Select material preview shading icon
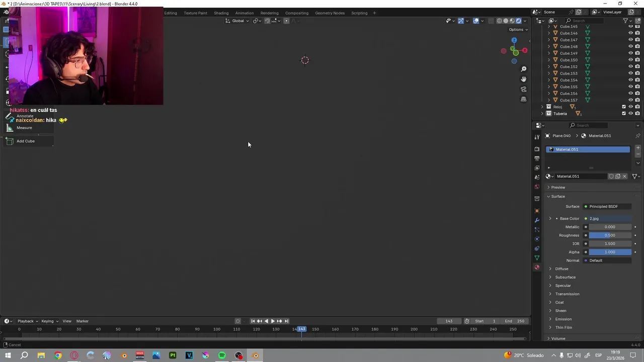 512,21
